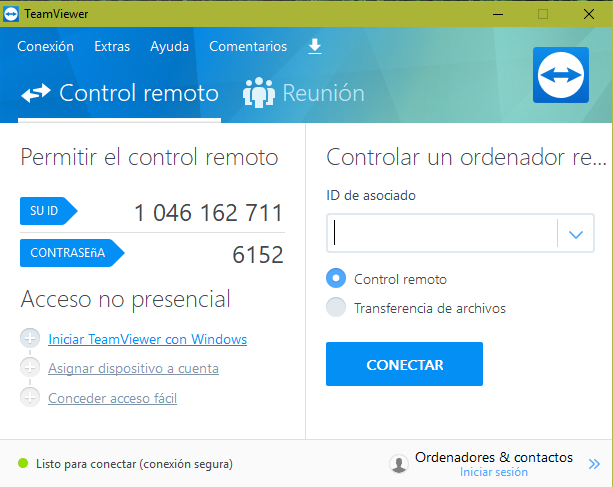Click plus icon beside Asignar dispositivo a cuenta
Viewport: 613px width, 487px height.
click(x=30, y=367)
